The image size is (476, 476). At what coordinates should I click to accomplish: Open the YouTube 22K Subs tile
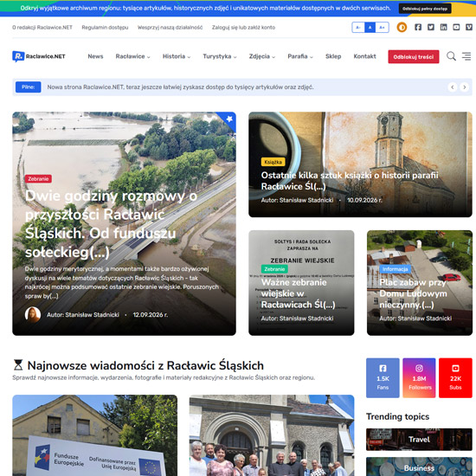455,377
